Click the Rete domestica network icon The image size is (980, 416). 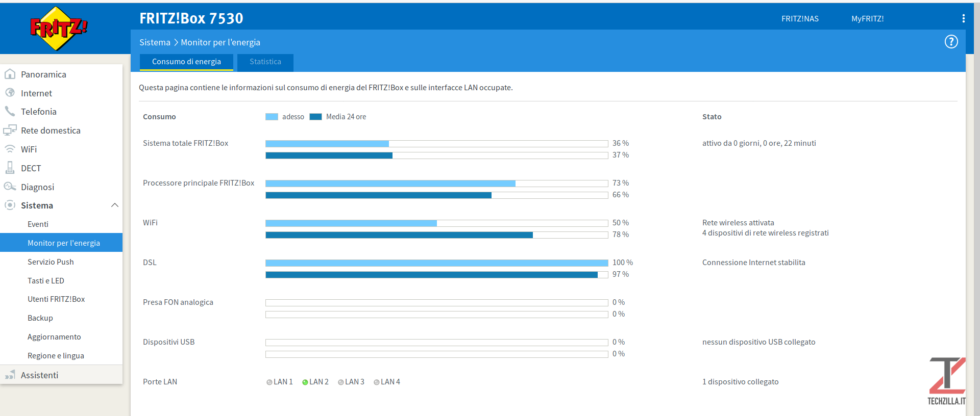tap(10, 131)
